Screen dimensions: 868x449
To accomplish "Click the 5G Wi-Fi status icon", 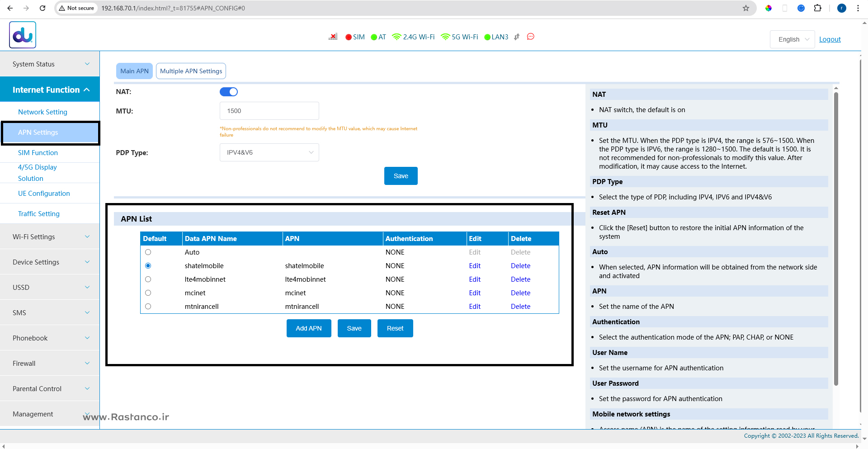I will 445,37.
